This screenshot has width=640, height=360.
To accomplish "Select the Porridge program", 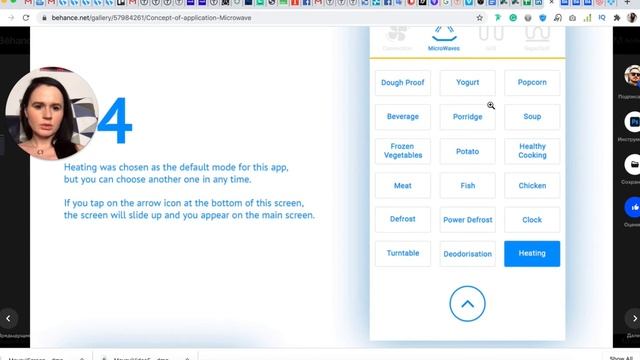I will [468, 117].
